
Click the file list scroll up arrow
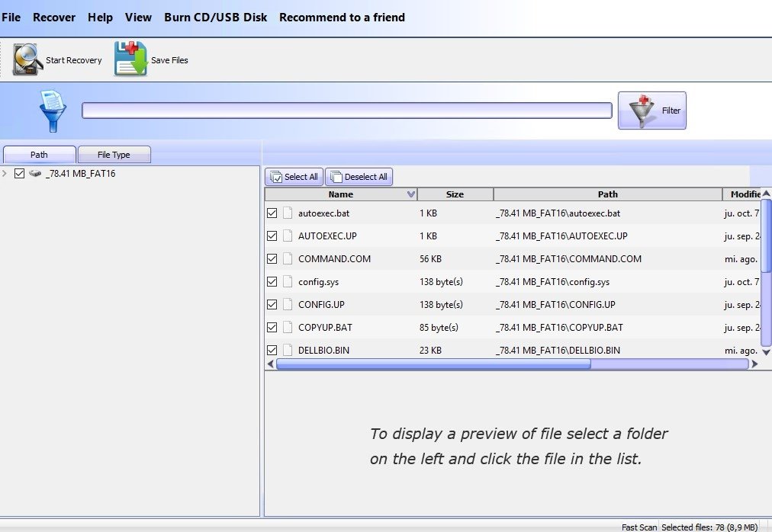click(766, 194)
